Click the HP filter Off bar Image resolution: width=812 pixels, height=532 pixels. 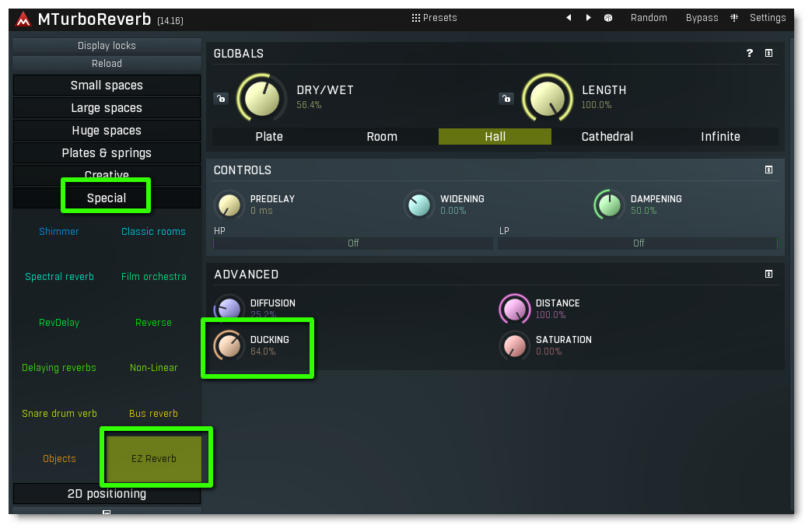tap(353, 243)
